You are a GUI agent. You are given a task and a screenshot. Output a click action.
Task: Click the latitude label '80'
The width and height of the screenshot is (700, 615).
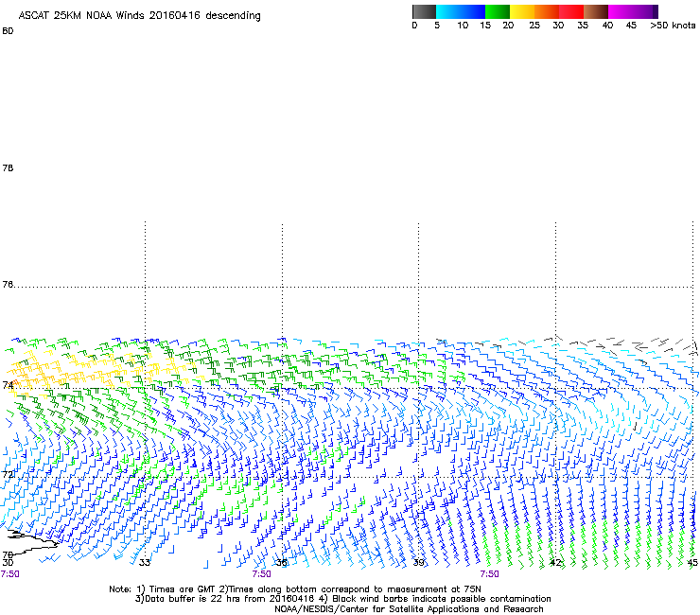[8, 31]
